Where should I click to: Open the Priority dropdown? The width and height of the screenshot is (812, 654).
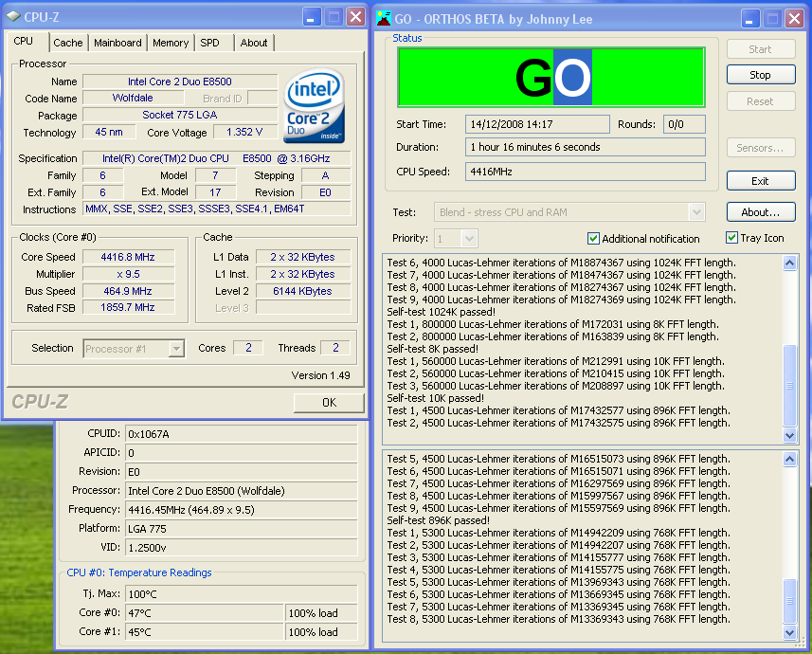[469, 239]
